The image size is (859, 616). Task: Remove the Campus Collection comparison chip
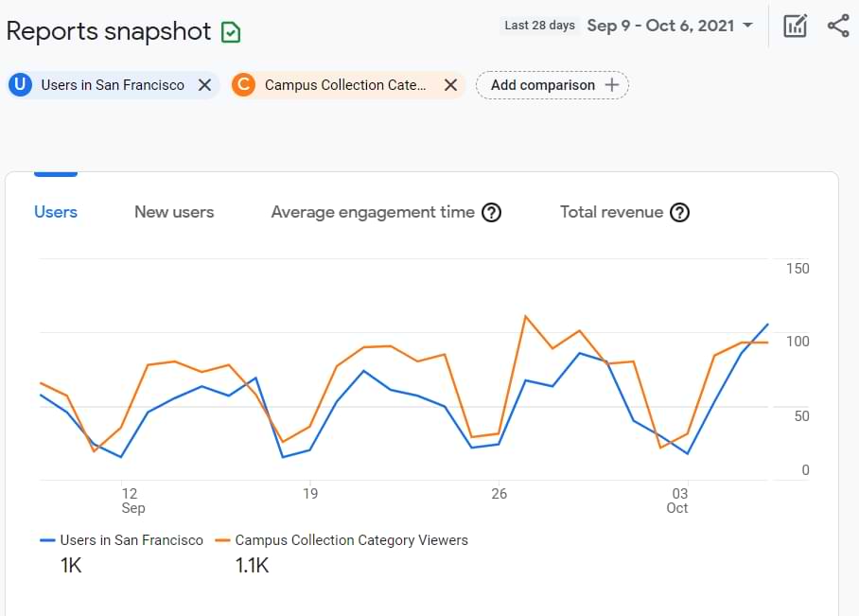(x=450, y=85)
